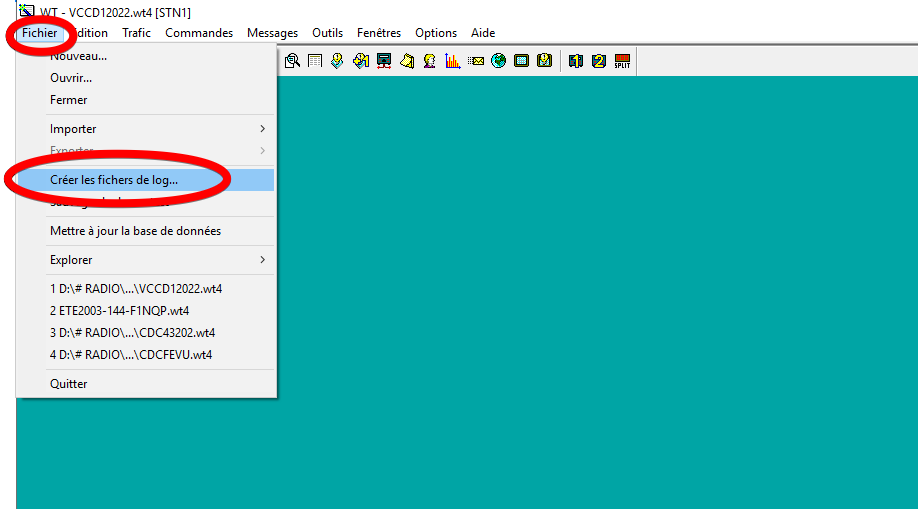The width and height of the screenshot is (918, 509).
Task: Choose Fermer from Fichier menu
Action: 146,100
